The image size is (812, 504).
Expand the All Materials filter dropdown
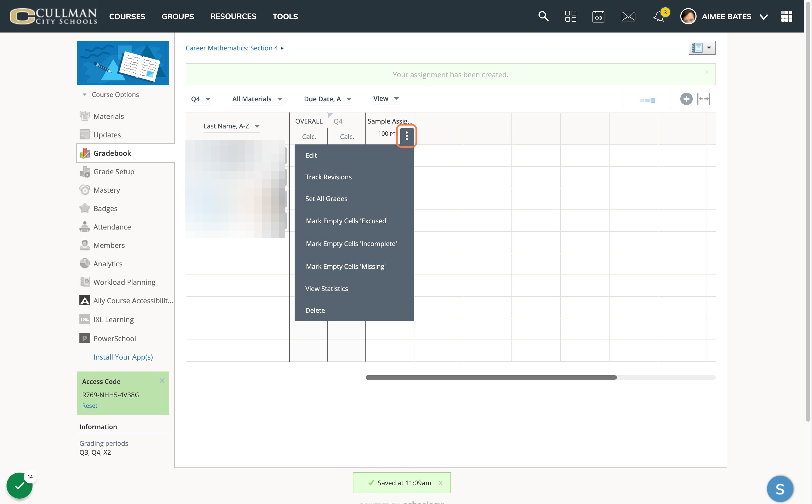tap(257, 99)
